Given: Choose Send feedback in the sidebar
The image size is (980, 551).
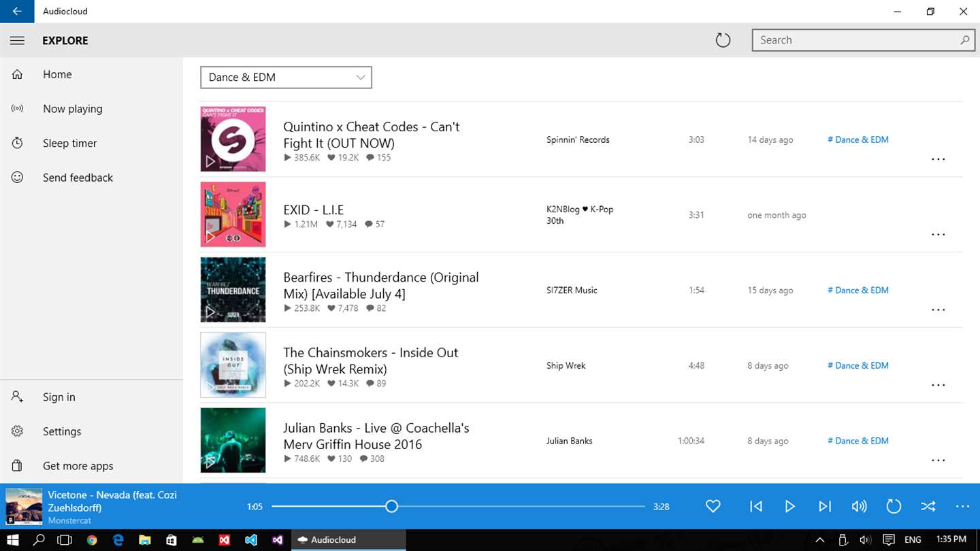Looking at the screenshot, I should pos(91,178).
